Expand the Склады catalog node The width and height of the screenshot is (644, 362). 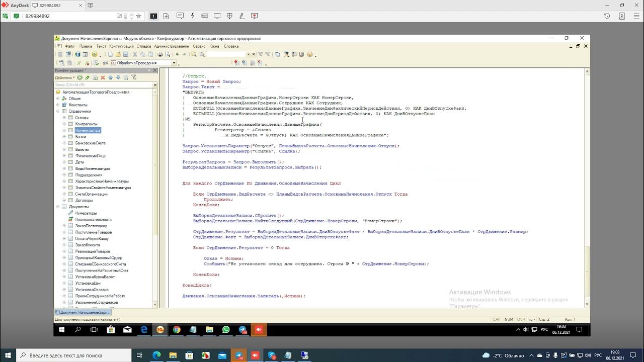point(64,118)
